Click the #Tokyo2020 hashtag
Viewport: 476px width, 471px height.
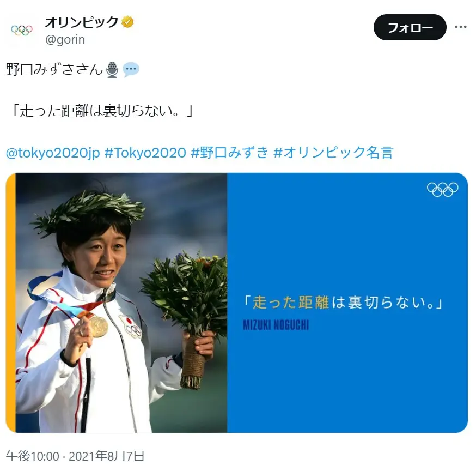pos(145,153)
